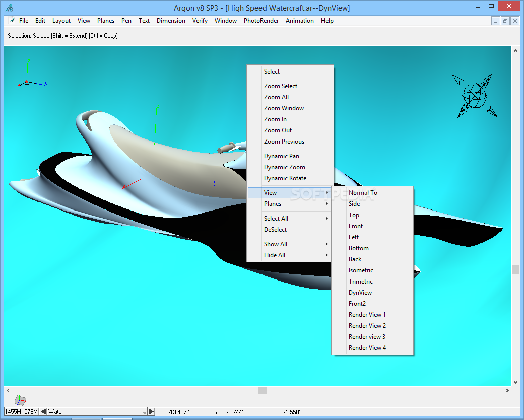Click the previous layer arrow button
This screenshot has height=420, width=524.
[x=43, y=411]
